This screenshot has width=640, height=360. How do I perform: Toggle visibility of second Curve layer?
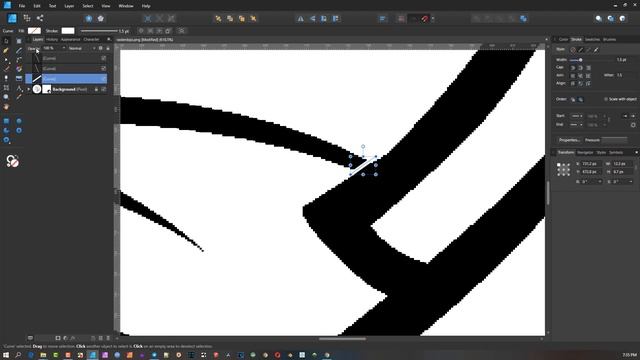[104, 69]
